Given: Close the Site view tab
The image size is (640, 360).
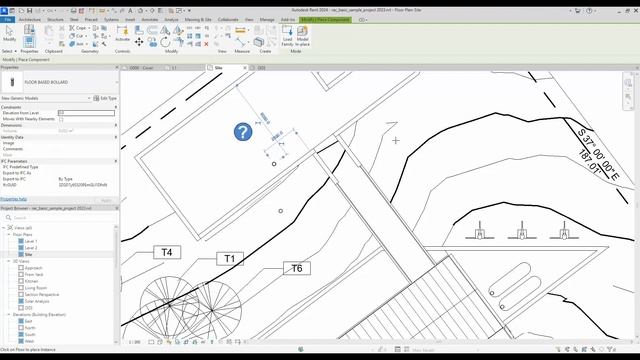Looking at the screenshot, I should tap(245, 68).
